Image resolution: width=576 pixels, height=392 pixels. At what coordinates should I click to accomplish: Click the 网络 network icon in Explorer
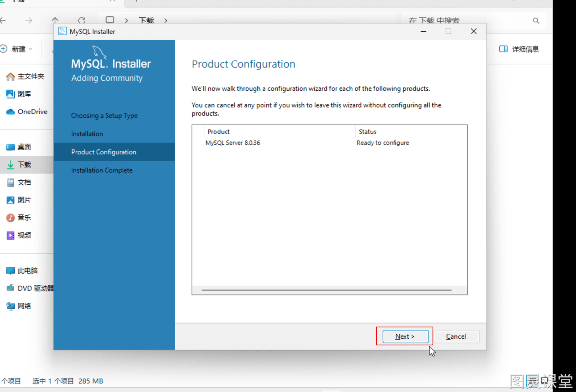(x=10, y=306)
